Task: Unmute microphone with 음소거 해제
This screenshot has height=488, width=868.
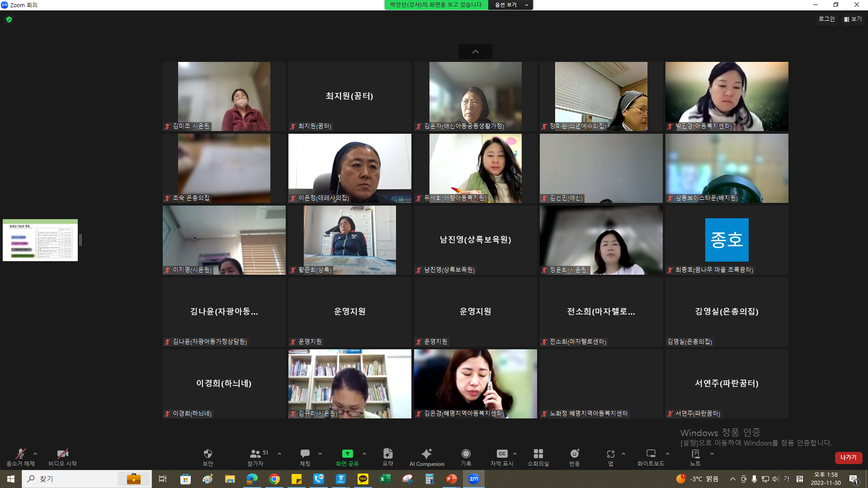Action: (x=20, y=454)
